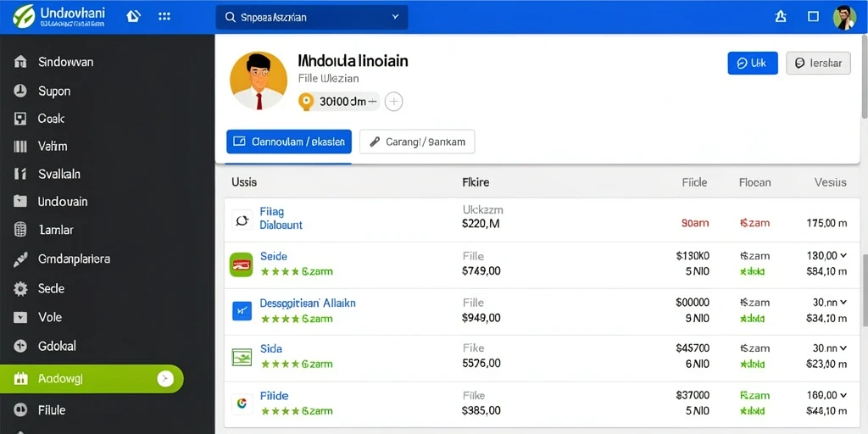This screenshot has height=434, width=868.
Task: Open the user avatar in top bar
Action: click(x=844, y=17)
